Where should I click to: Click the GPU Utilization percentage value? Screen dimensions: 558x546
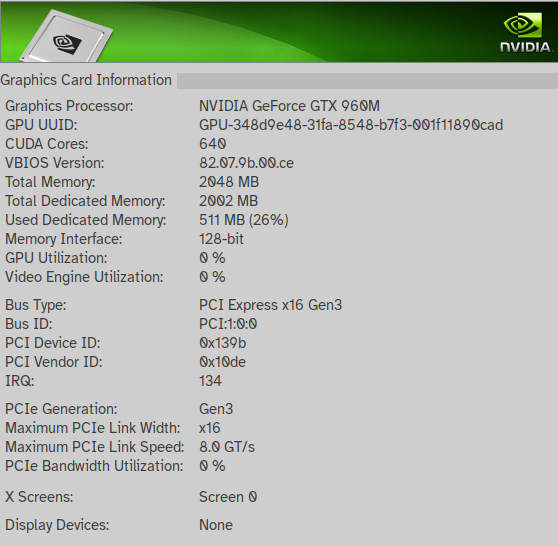[212, 258]
